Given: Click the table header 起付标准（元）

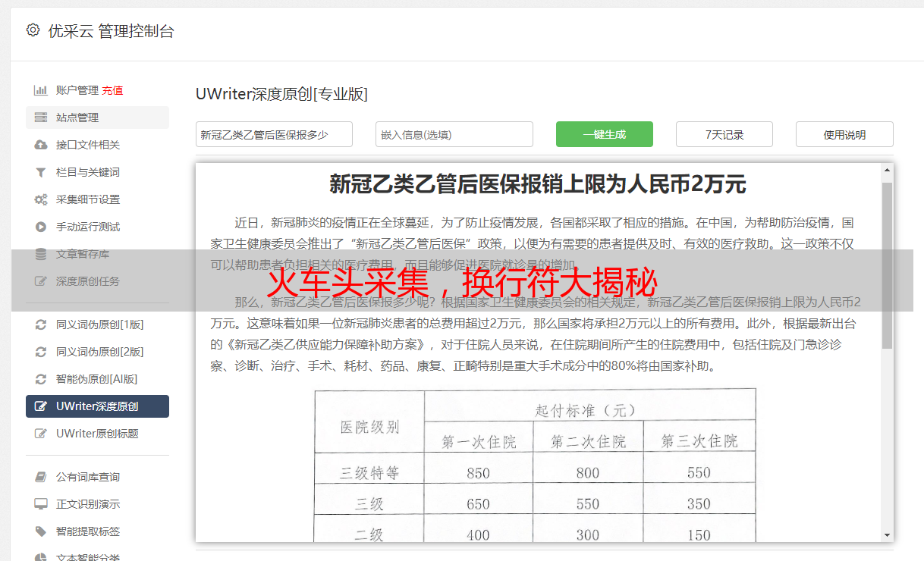Looking at the screenshot, I should click(585, 410).
